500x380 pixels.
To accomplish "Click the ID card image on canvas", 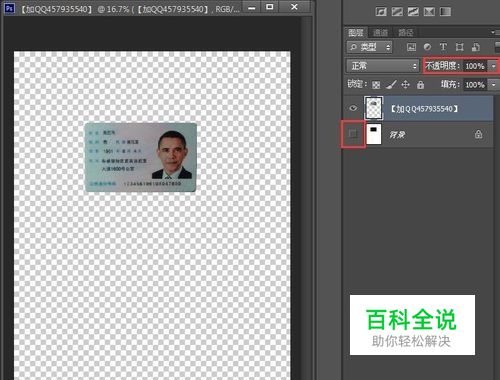I will click(141, 157).
